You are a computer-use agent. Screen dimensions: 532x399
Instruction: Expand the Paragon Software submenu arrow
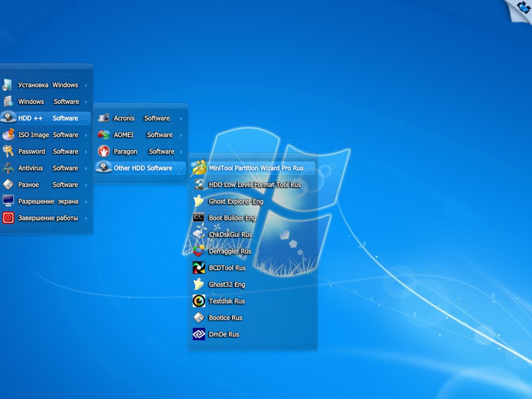pyautogui.click(x=181, y=152)
